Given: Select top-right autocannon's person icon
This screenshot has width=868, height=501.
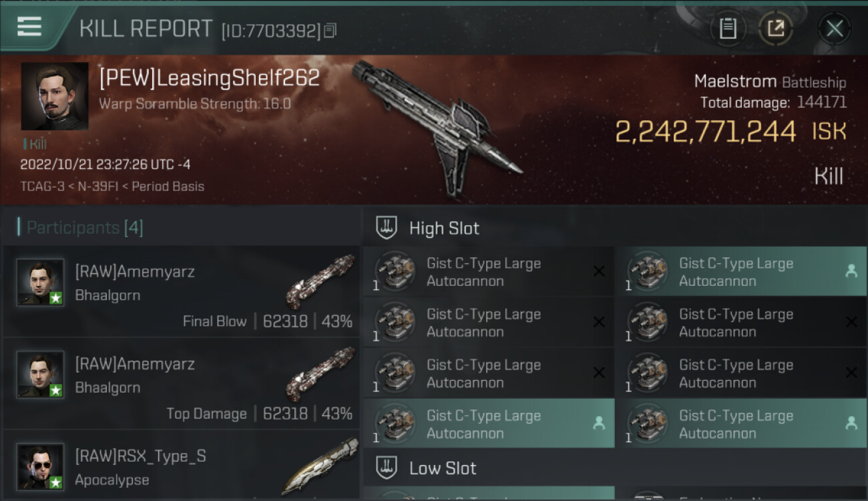Looking at the screenshot, I should pos(851,271).
